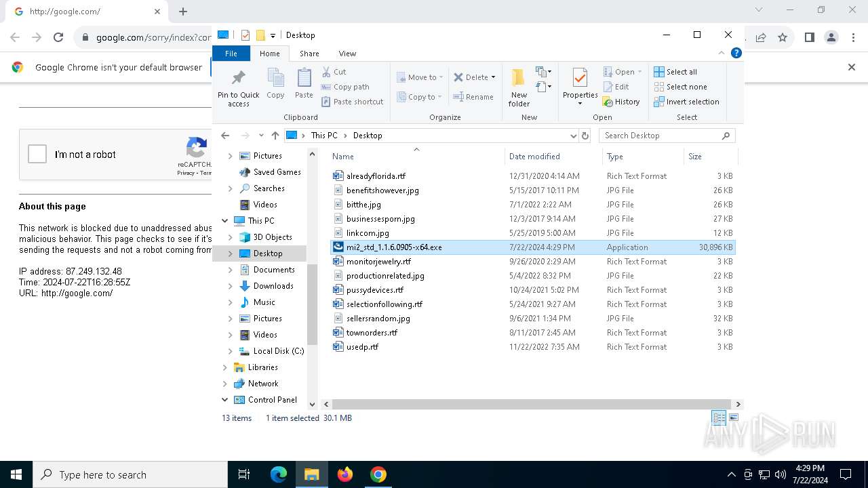
Task: Minimize the ribbon chevron
Action: pyautogui.click(x=722, y=53)
